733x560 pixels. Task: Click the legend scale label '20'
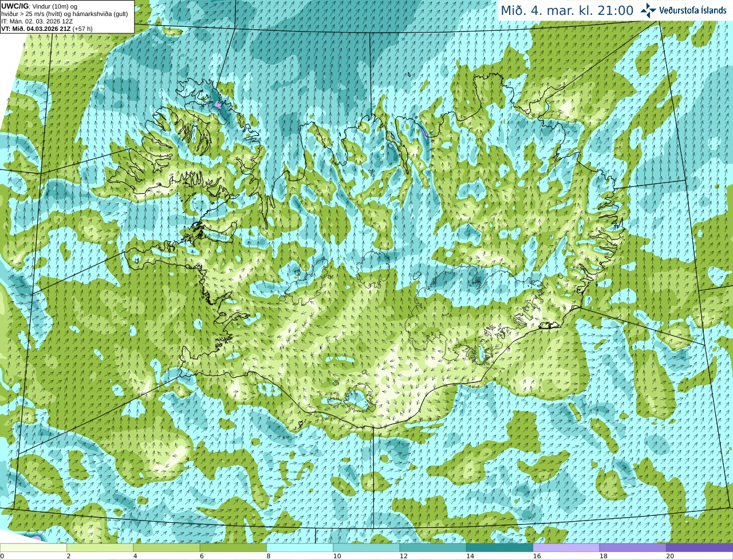coord(669,556)
